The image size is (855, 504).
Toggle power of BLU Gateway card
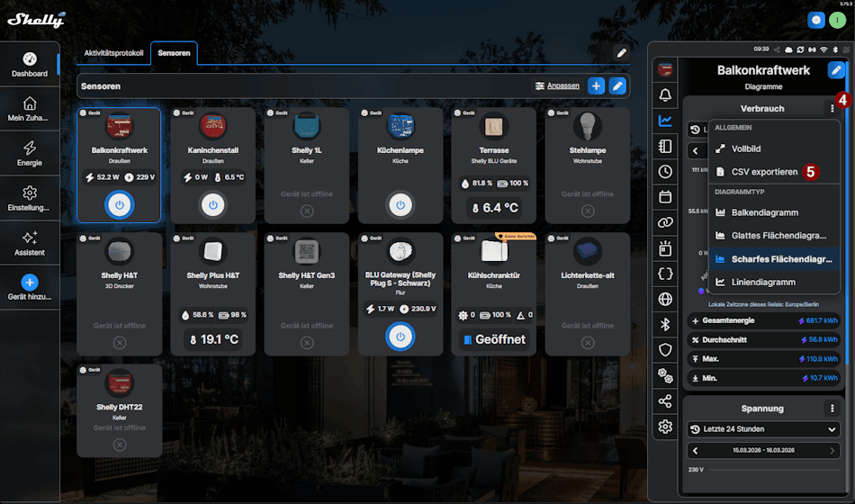point(400,337)
